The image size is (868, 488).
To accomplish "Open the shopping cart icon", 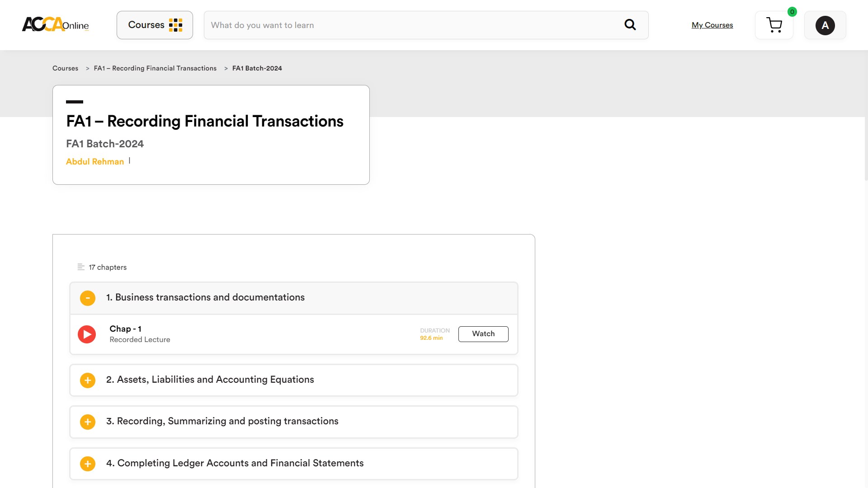I will (774, 25).
